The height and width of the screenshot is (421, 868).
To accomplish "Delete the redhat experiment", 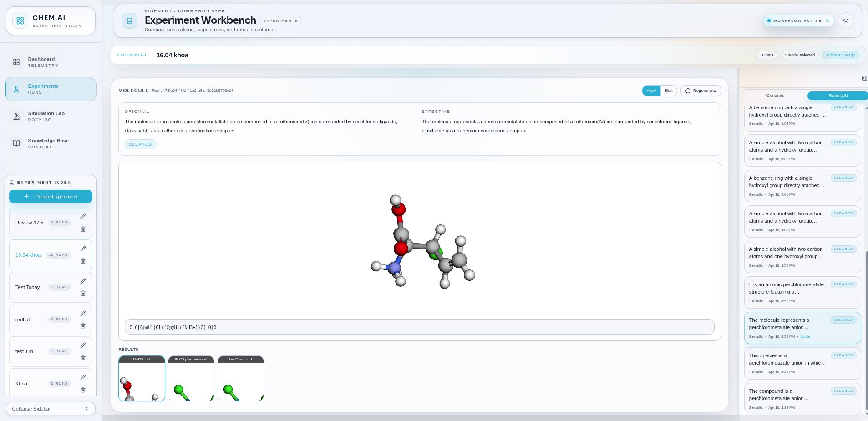I will [x=83, y=326].
